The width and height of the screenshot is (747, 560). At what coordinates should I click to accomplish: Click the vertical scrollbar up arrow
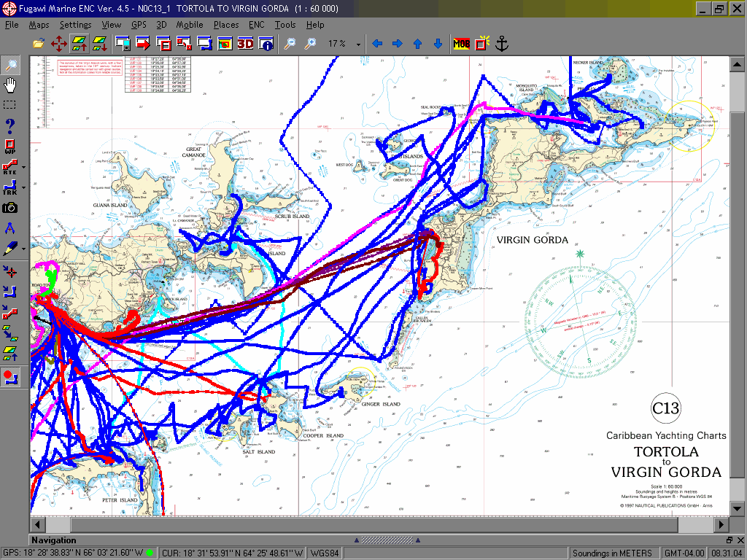(737, 64)
